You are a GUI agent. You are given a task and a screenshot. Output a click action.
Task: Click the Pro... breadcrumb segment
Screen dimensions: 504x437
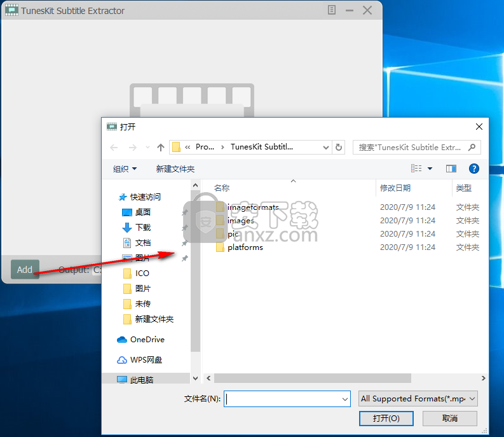click(205, 147)
